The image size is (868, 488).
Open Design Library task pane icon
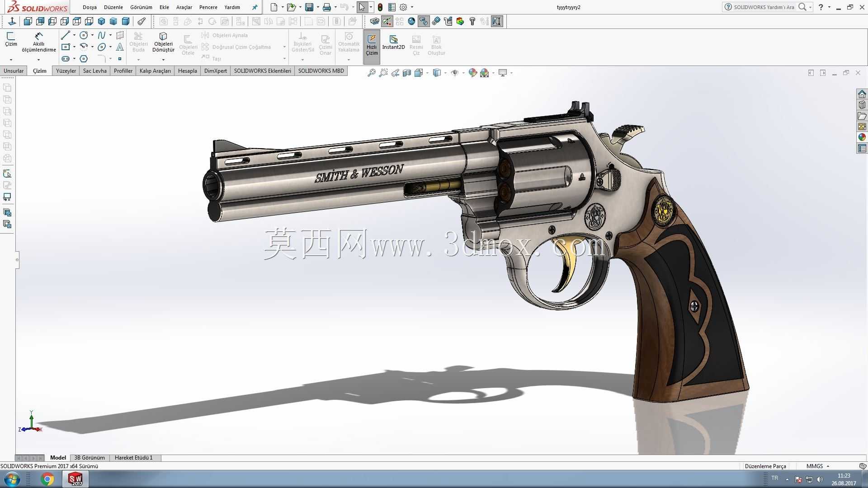pyautogui.click(x=862, y=105)
